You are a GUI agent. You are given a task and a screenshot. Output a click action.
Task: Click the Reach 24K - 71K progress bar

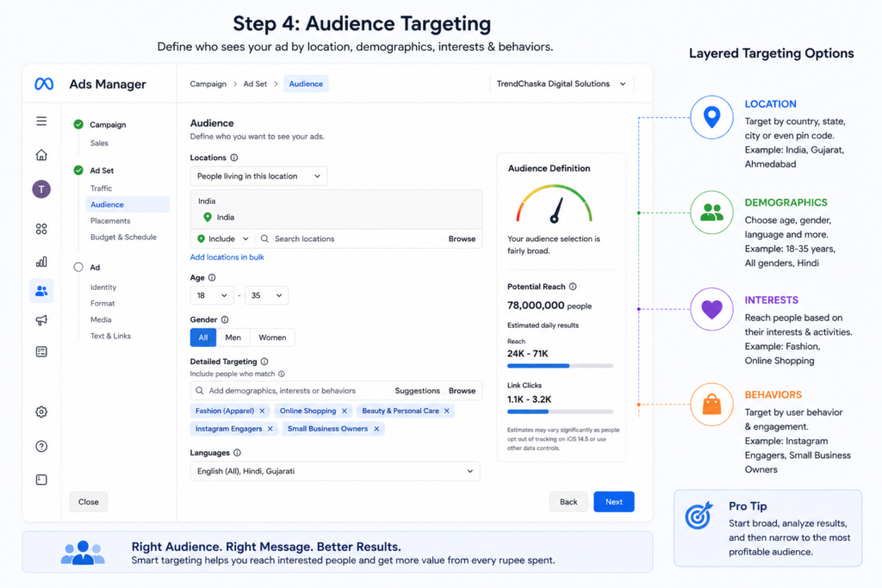point(560,366)
